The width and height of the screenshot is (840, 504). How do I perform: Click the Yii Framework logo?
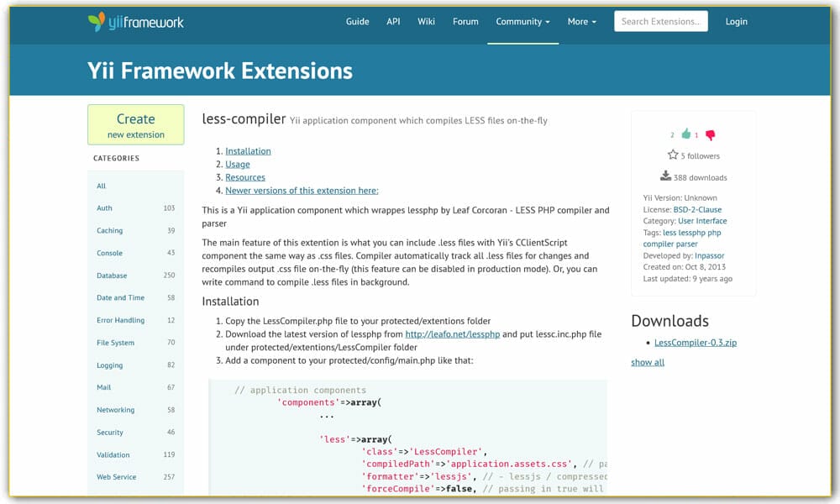click(135, 22)
